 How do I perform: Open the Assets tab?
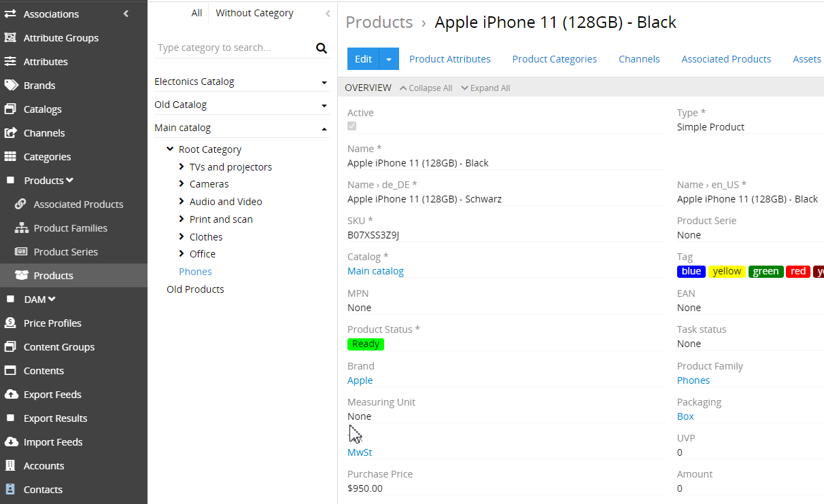click(807, 59)
